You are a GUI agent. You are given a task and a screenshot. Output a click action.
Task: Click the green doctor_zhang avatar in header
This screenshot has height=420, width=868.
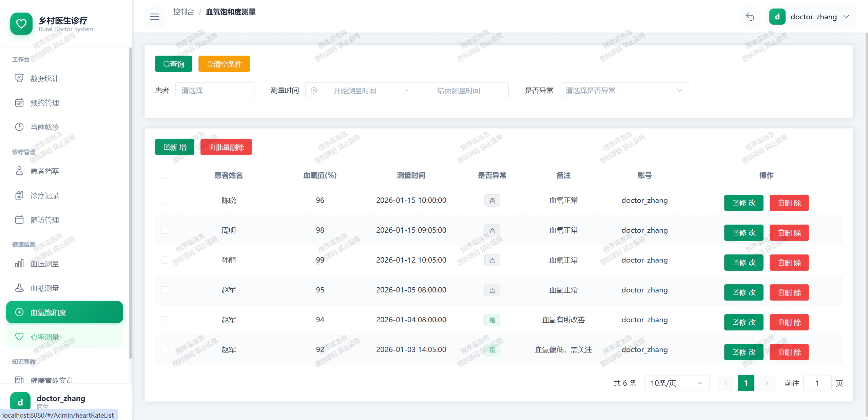click(x=777, y=17)
